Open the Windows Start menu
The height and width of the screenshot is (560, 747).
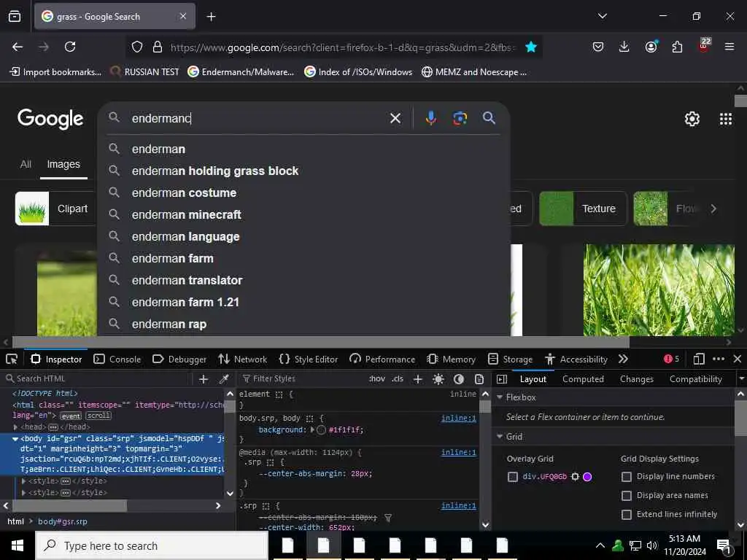coord(18,545)
